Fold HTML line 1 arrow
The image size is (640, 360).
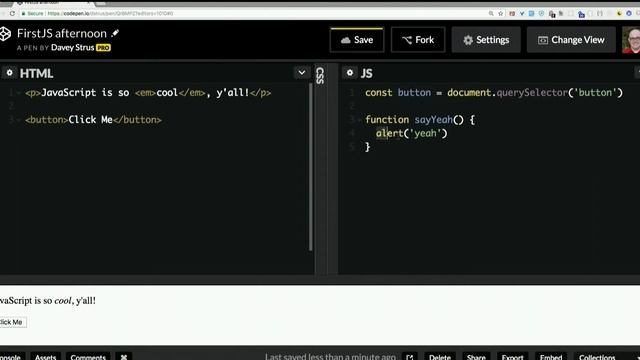pos(18,93)
